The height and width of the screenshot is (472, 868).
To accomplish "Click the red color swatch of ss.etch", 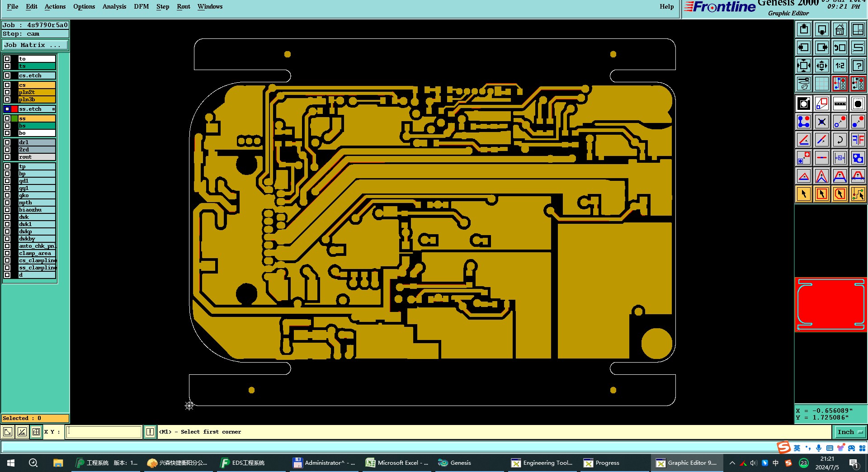I will [x=14, y=109].
